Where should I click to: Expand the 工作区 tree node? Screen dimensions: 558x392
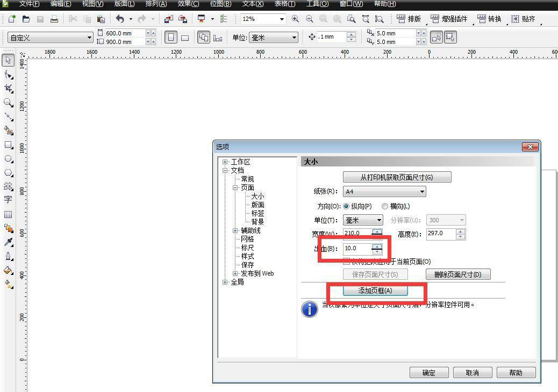[225, 162]
